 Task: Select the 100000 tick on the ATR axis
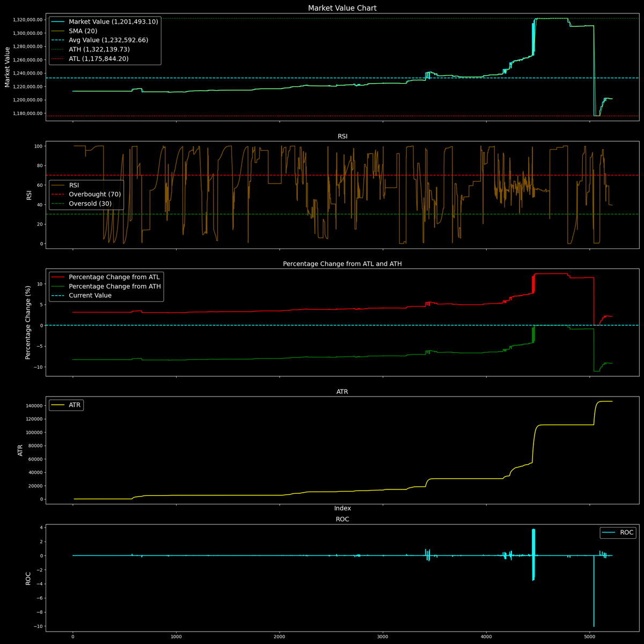click(35, 433)
